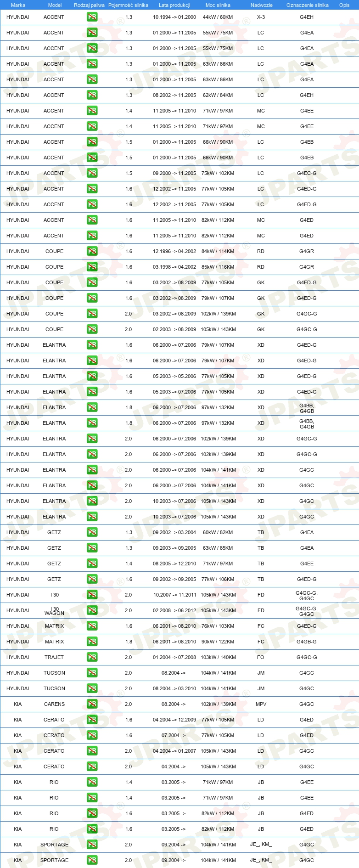Select the FO body code cell
Screen dimensions: 359x868
point(261,657)
